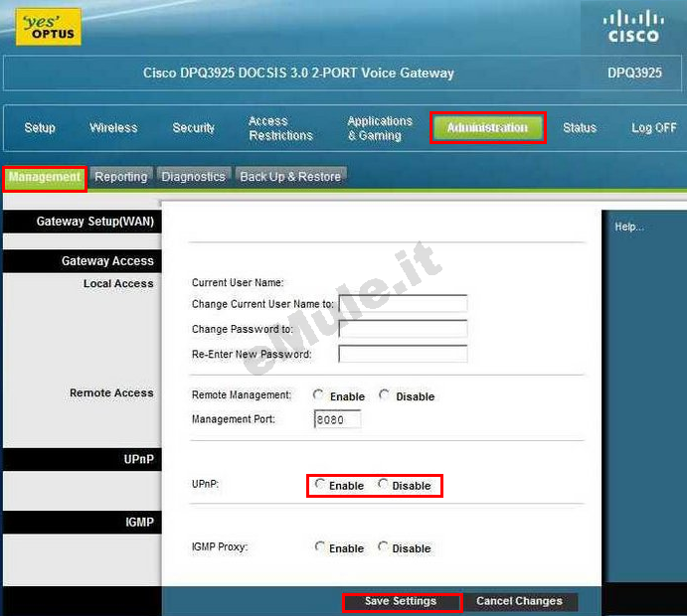Open the Setup menu
The width and height of the screenshot is (687, 616).
click(x=40, y=128)
